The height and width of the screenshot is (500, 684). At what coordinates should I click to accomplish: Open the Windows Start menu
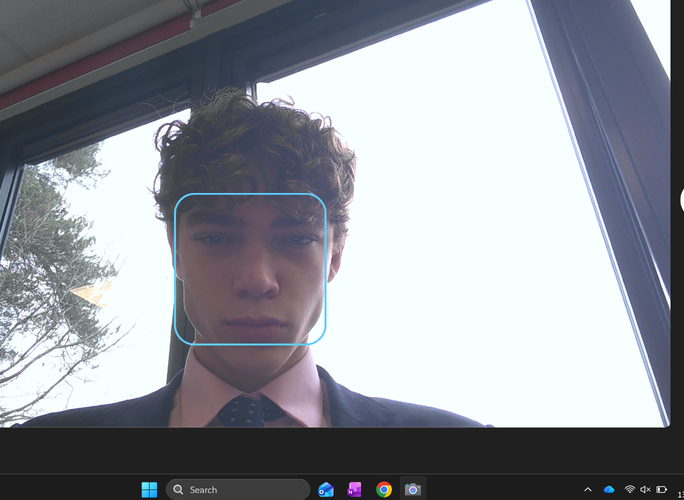(149, 490)
